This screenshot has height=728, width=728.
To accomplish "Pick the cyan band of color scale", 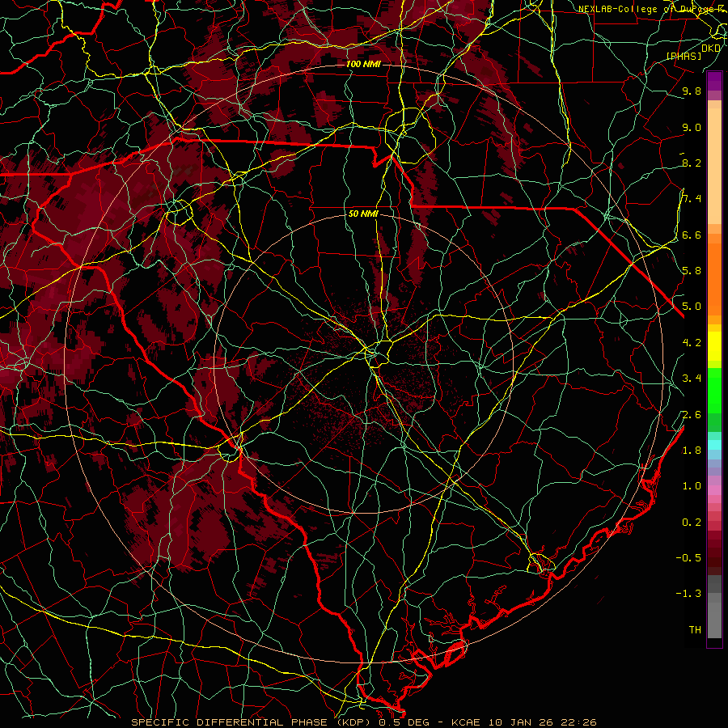I will pyautogui.click(x=714, y=445).
